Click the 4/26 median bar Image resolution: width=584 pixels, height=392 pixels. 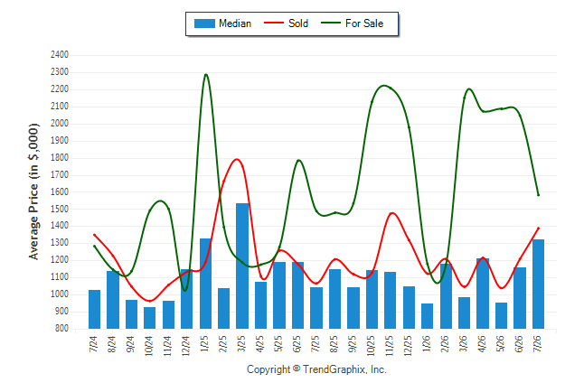pyautogui.click(x=483, y=294)
